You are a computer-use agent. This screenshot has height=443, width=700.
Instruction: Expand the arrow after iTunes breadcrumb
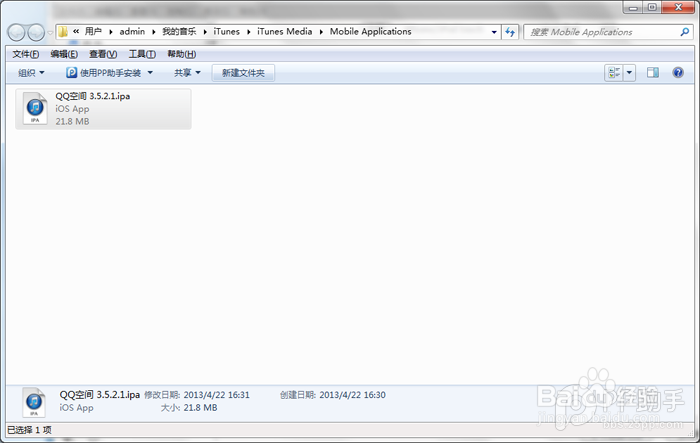249,32
